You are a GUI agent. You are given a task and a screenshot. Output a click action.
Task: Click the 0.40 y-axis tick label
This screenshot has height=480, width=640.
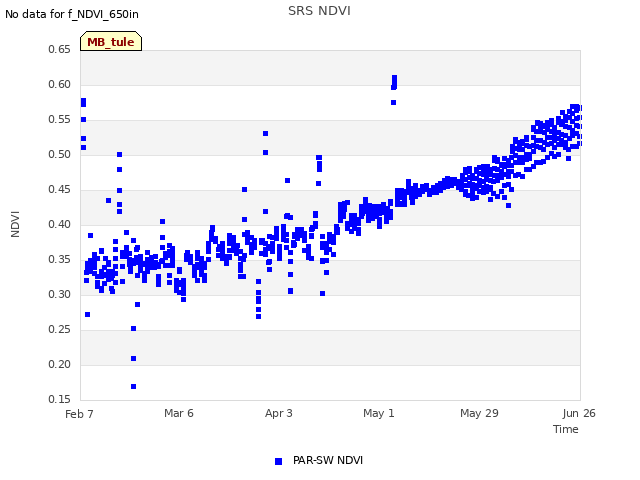coord(59,224)
